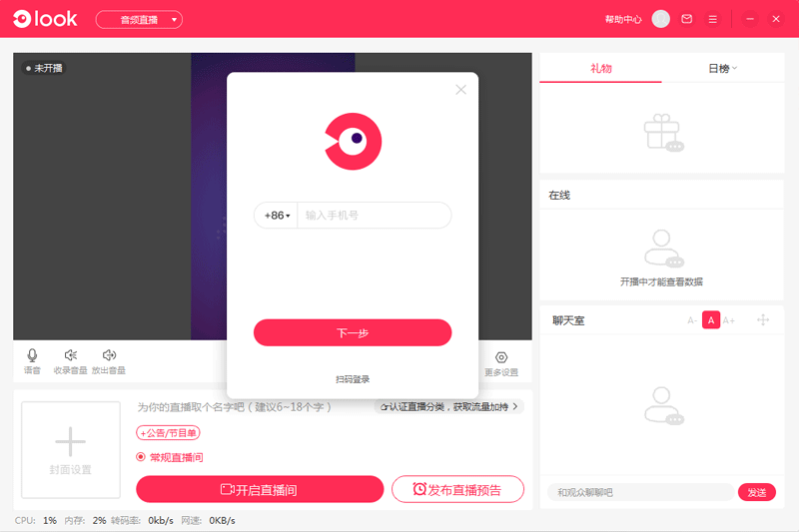Click the user avatar in the title bar

click(660, 19)
